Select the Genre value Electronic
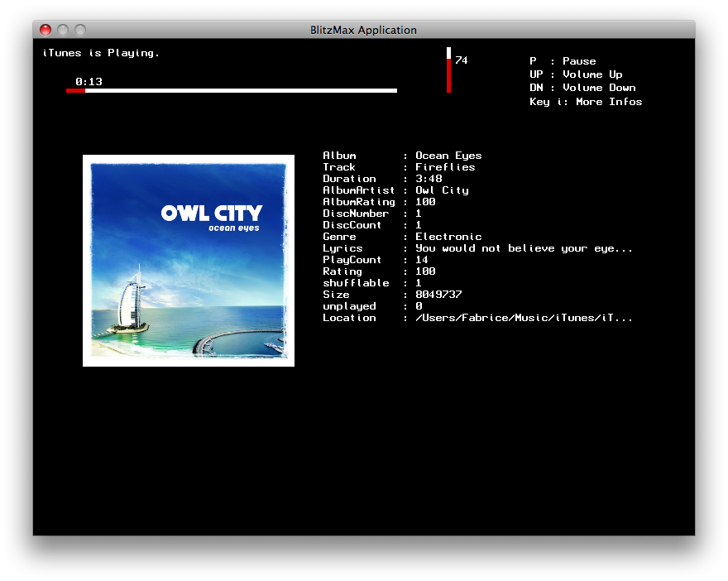Screen dimensions: 728x581 [448, 237]
